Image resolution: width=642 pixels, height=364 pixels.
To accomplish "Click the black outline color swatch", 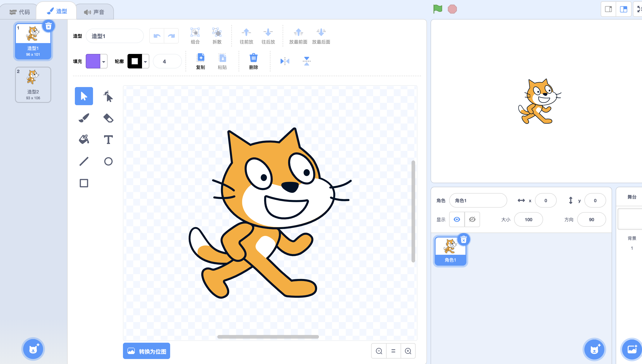I will (x=135, y=61).
